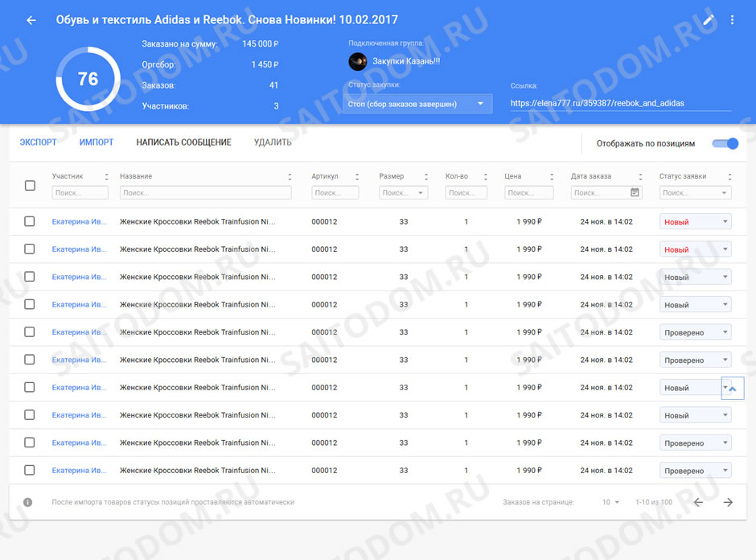Screen dimensions: 756x560
Task: Click the УДАЛИТЬ button
Action: pyautogui.click(x=273, y=142)
